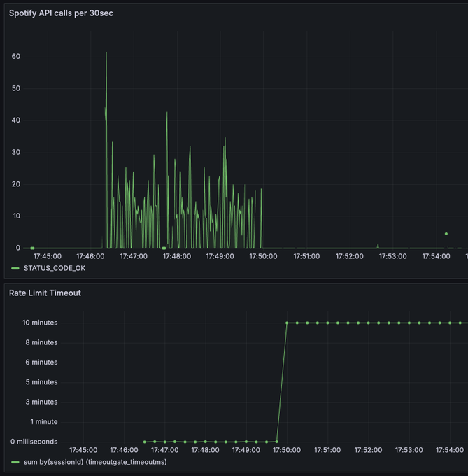
Task: Click the 8 minutes y-axis label
Action: click(41, 342)
